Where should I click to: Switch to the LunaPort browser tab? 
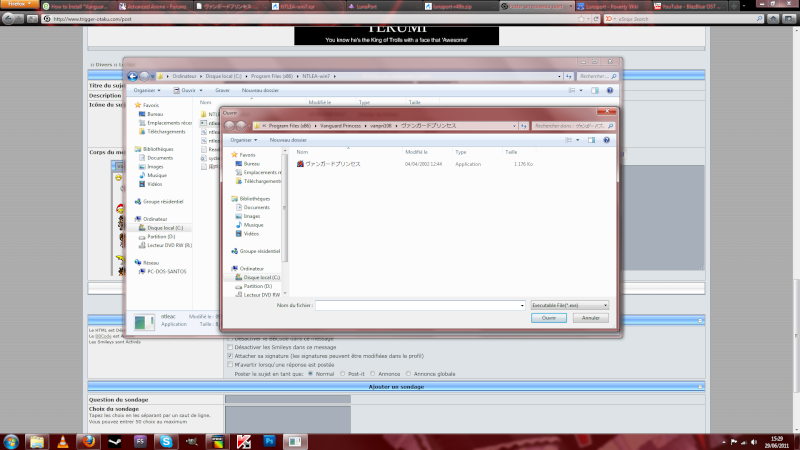[x=383, y=6]
